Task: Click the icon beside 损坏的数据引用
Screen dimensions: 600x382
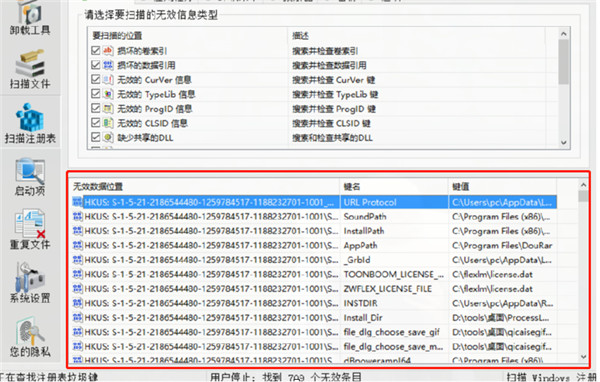Action: pos(108,65)
